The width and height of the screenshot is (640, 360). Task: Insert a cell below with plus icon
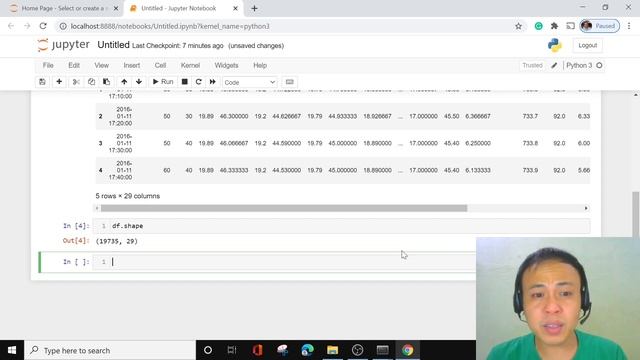click(59, 82)
